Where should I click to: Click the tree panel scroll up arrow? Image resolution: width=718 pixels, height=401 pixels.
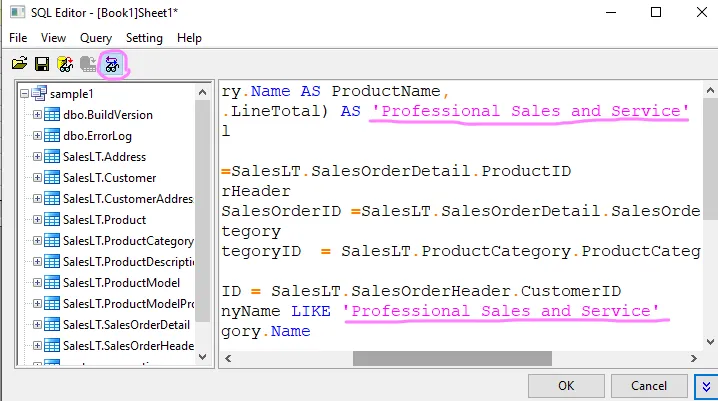click(x=202, y=92)
